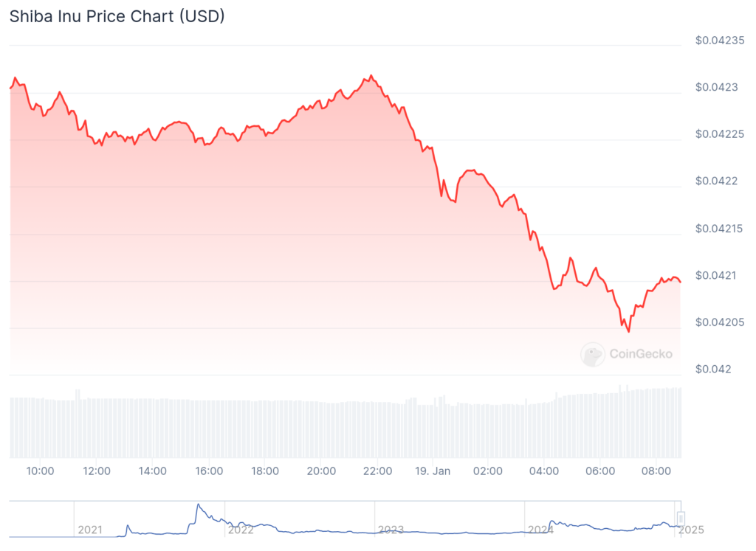Select 2024 in the navigator timeline
756x551 pixels.
click(540, 530)
